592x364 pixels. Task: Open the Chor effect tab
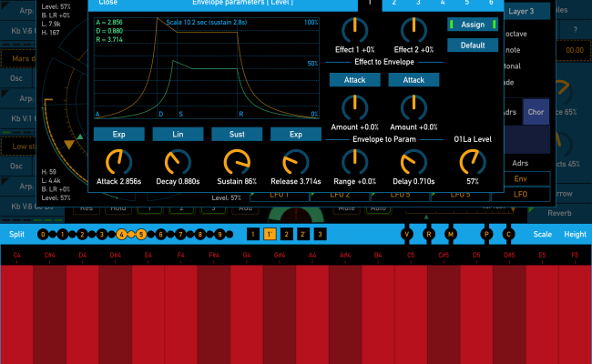coord(536,112)
